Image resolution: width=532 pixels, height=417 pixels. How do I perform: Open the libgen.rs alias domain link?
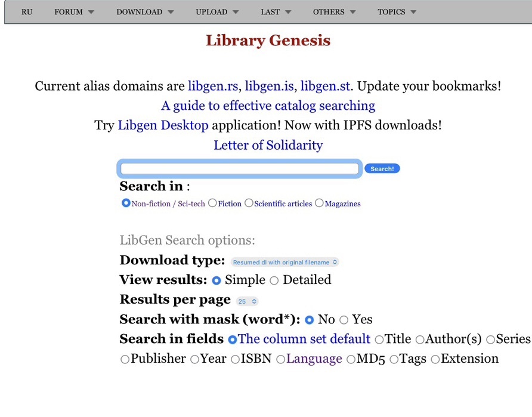click(x=213, y=86)
